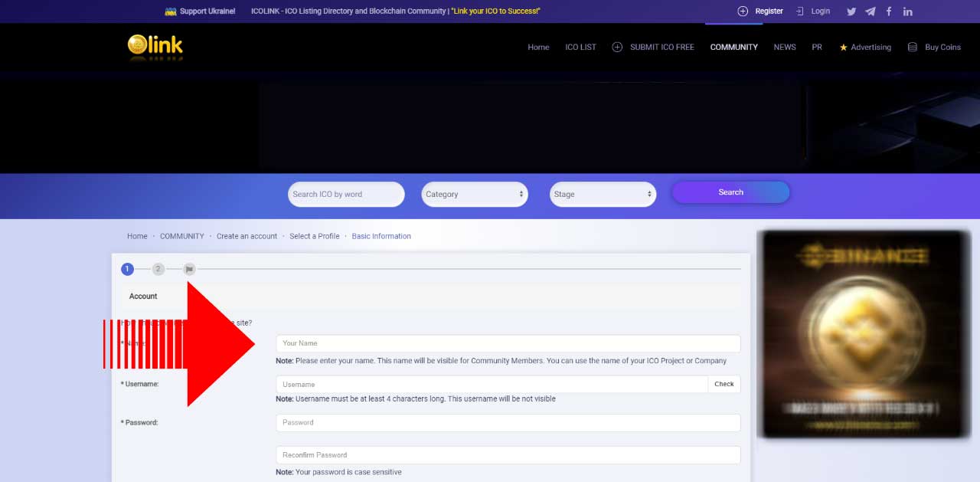This screenshot has width=980, height=482.
Task: Click the Your Name input field
Action: tap(508, 343)
